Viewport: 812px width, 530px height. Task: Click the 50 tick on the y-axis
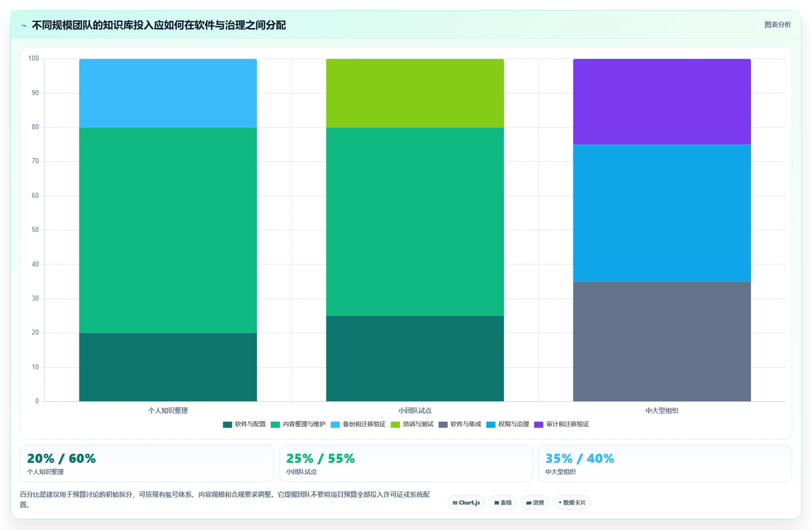pyautogui.click(x=35, y=230)
